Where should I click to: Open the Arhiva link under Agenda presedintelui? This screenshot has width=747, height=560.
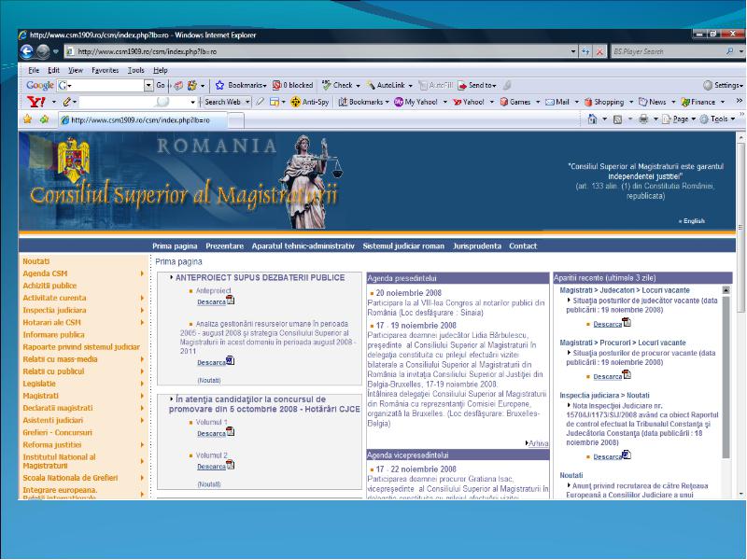point(539,443)
